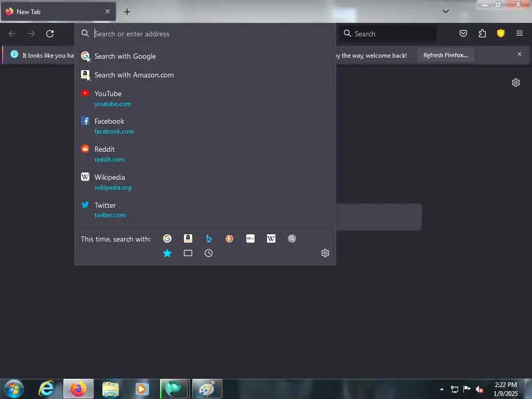This screenshot has width=532, height=399.
Task: Click the Refresh Firefox... button
Action: pos(445,55)
